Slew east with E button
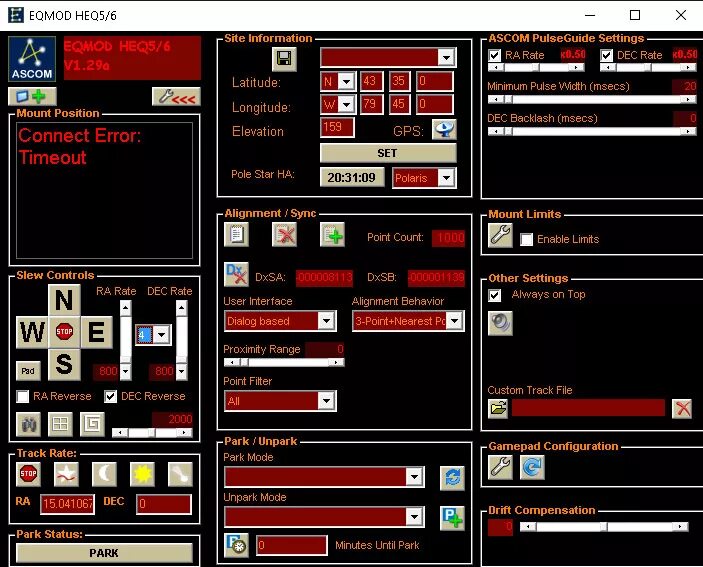 click(96, 332)
